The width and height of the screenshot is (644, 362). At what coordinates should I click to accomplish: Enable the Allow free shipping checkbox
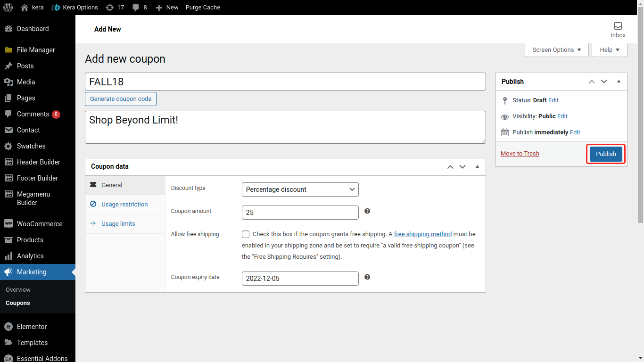246,234
